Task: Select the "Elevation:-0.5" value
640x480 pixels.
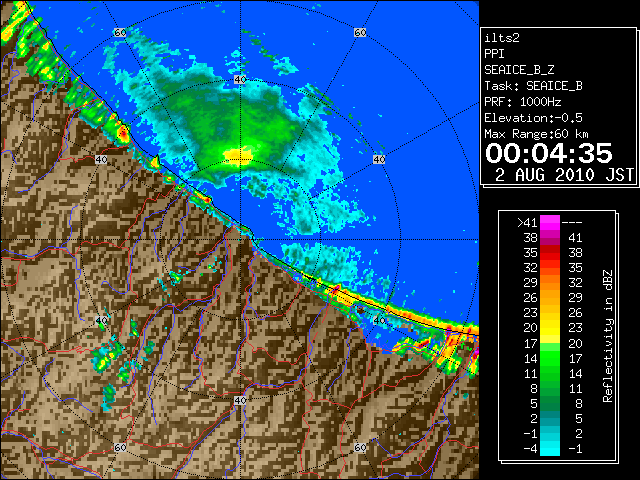Action: pos(533,118)
